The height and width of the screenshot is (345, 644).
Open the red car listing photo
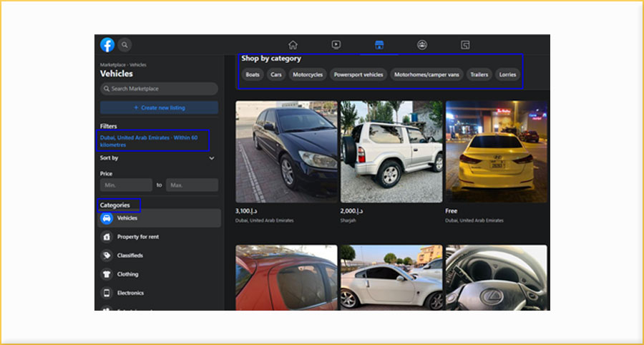286,278
